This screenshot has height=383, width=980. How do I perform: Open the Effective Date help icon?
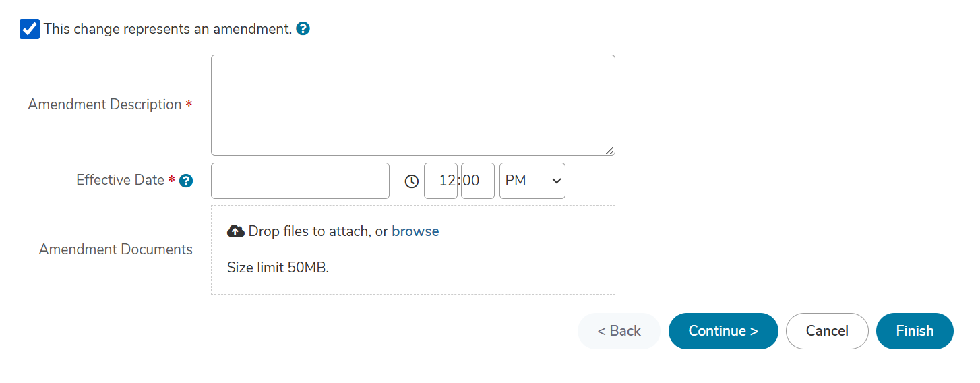pos(187,181)
